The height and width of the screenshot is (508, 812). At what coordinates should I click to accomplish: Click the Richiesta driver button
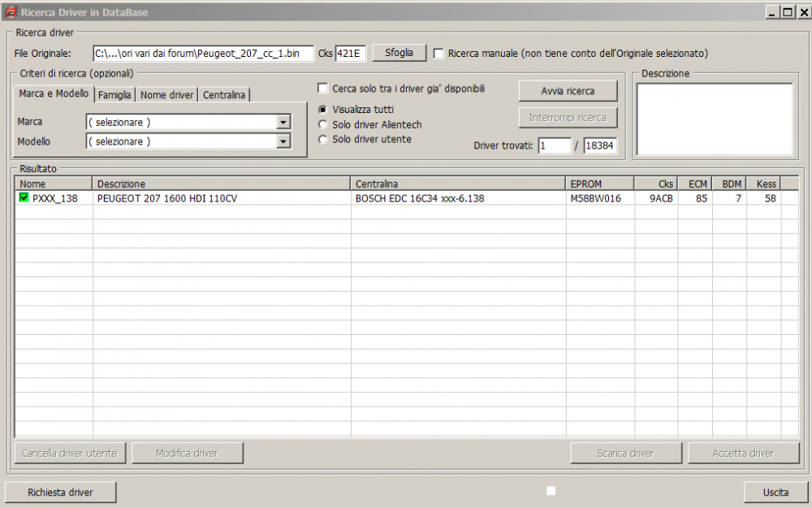click(x=60, y=493)
